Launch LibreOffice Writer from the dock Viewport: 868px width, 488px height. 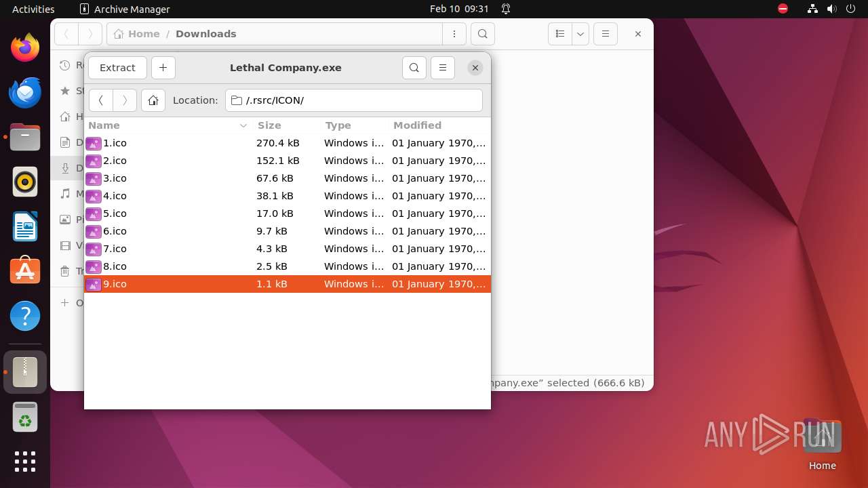click(x=25, y=226)
